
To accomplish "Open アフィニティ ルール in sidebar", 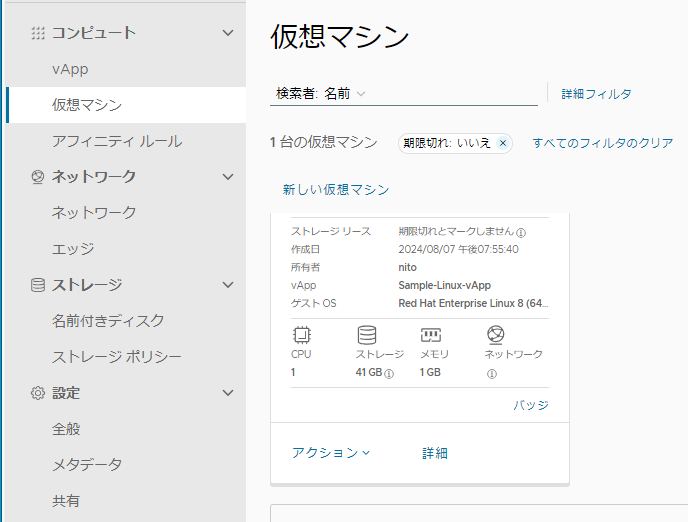I will (117, 141).
